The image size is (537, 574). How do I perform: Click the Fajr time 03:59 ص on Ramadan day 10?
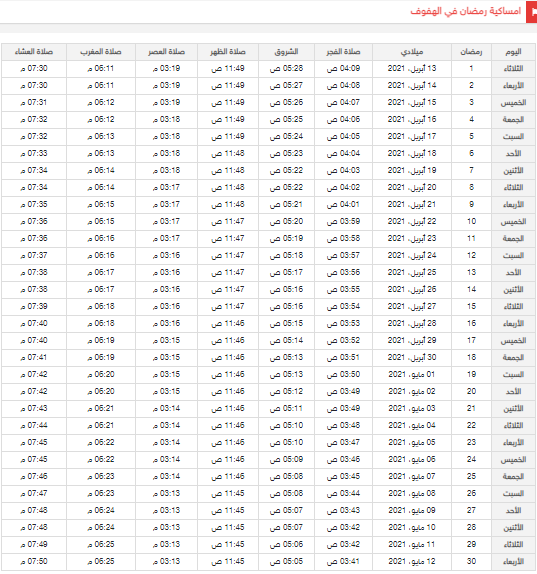(343, 221)
